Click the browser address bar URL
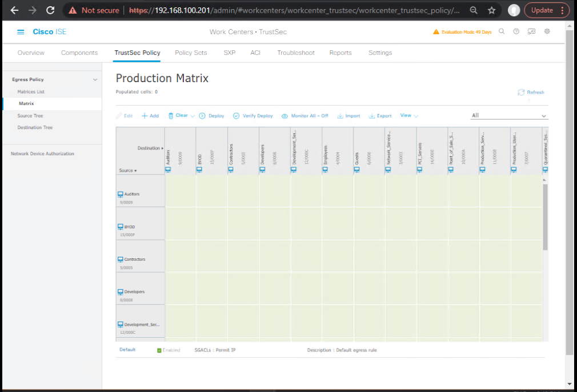Screen dimensions: 577x392 [294, 10]
